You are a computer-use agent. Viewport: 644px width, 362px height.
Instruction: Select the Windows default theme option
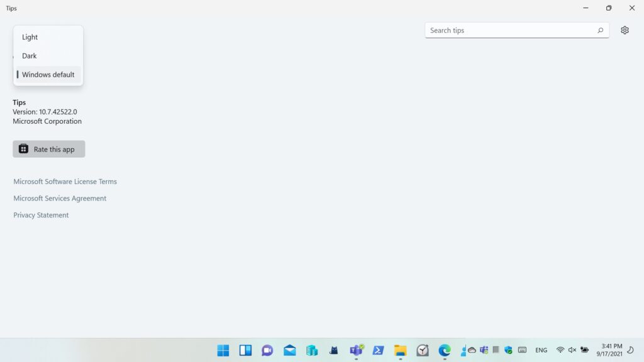(x=48, y=75)
